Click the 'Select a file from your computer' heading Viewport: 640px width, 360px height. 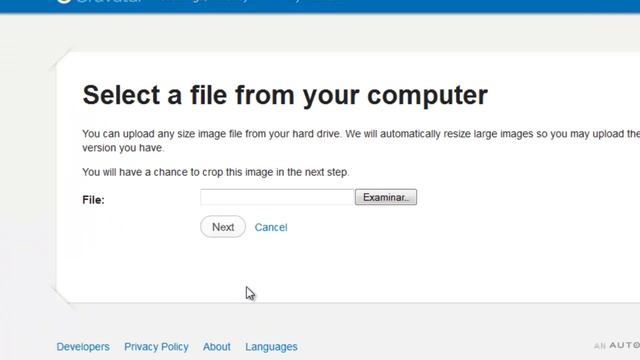285,95
